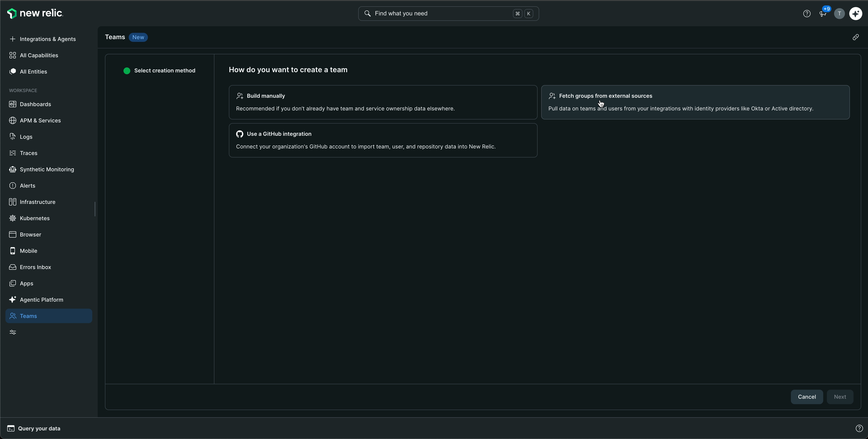Click the Agentic Platform sparkle icon
This screenshot has width=868, height=439.
coord(13,300)
